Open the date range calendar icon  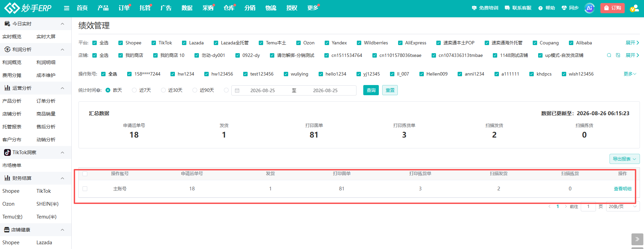(237, 90)
